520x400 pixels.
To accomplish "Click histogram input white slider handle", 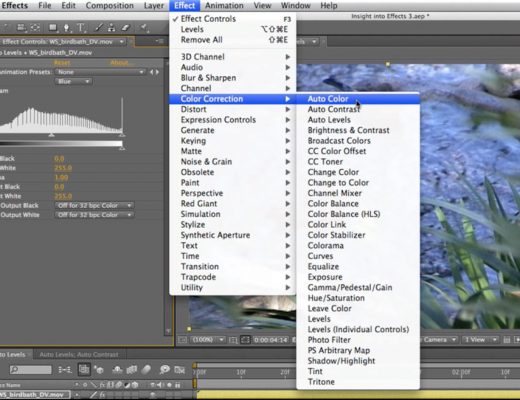I will coord(122,134).
